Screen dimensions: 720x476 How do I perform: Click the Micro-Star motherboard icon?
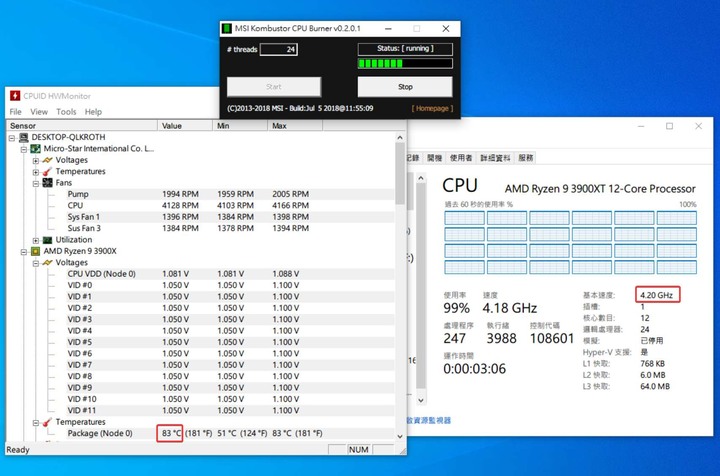tap(35, 149)
